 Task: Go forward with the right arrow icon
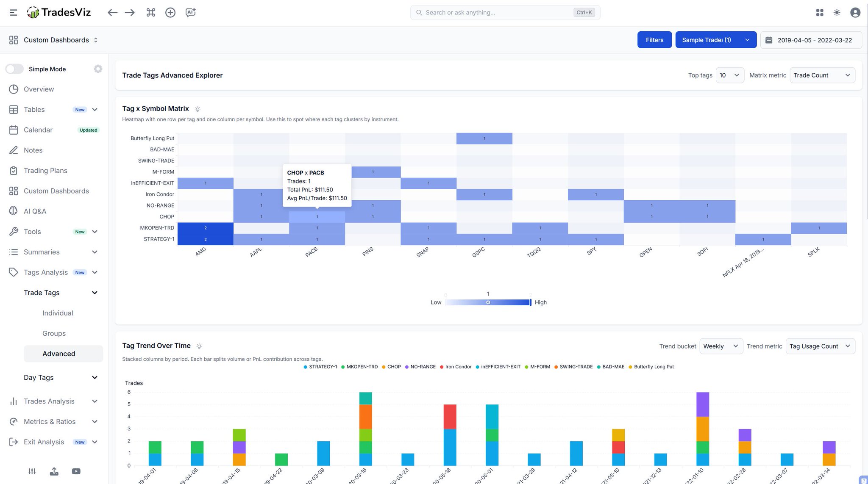pos(130,13)
